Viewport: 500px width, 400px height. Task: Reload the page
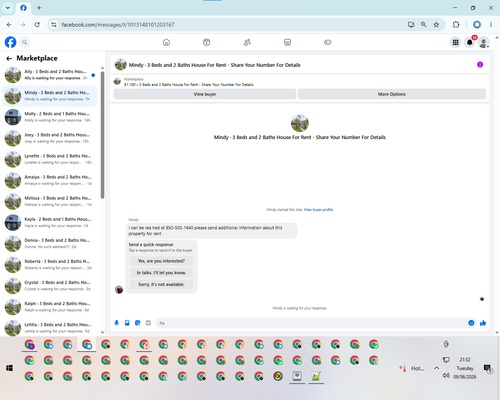pos(37,25)
